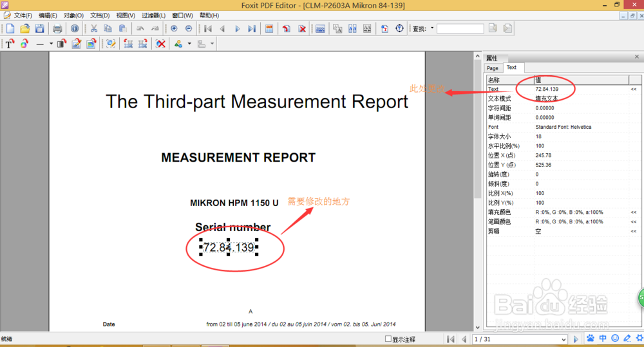
Task: Open the 1 / 31 page selector dropdown
Action: [x=563, y=340]
